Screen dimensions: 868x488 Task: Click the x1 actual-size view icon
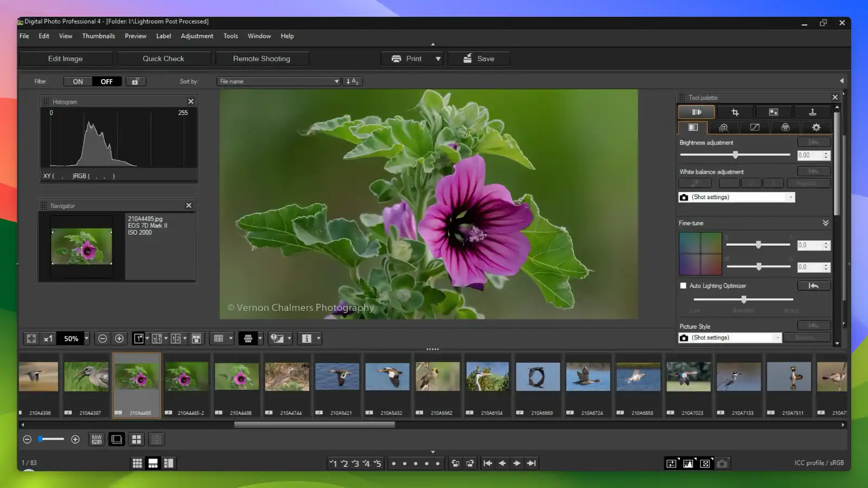(48, 338)
